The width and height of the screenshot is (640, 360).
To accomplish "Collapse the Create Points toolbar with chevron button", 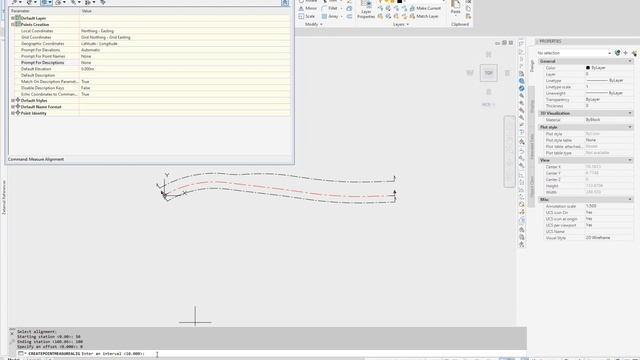I will [x=285, y=3].
